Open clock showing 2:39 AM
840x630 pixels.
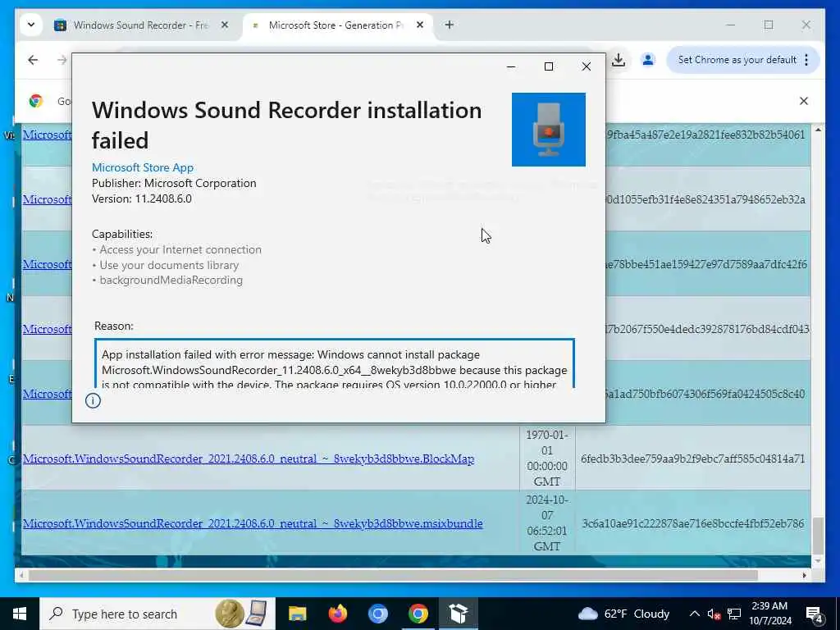[x=769, y=614]
